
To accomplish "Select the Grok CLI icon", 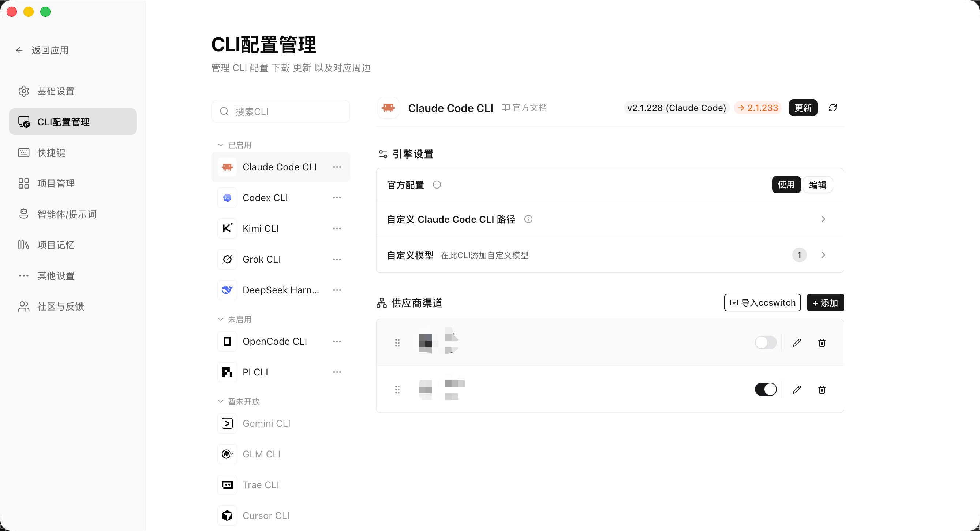I will click(x=227, y=259).
